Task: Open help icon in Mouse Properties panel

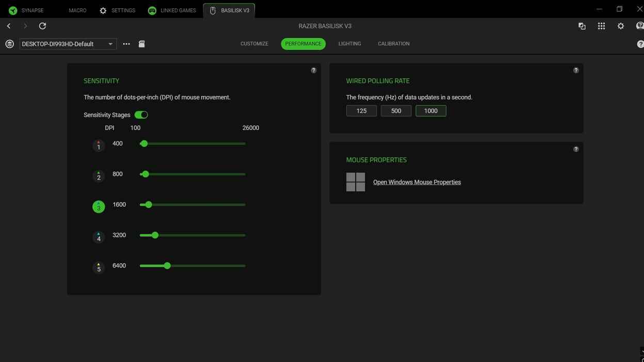Action: click(576, 149)
